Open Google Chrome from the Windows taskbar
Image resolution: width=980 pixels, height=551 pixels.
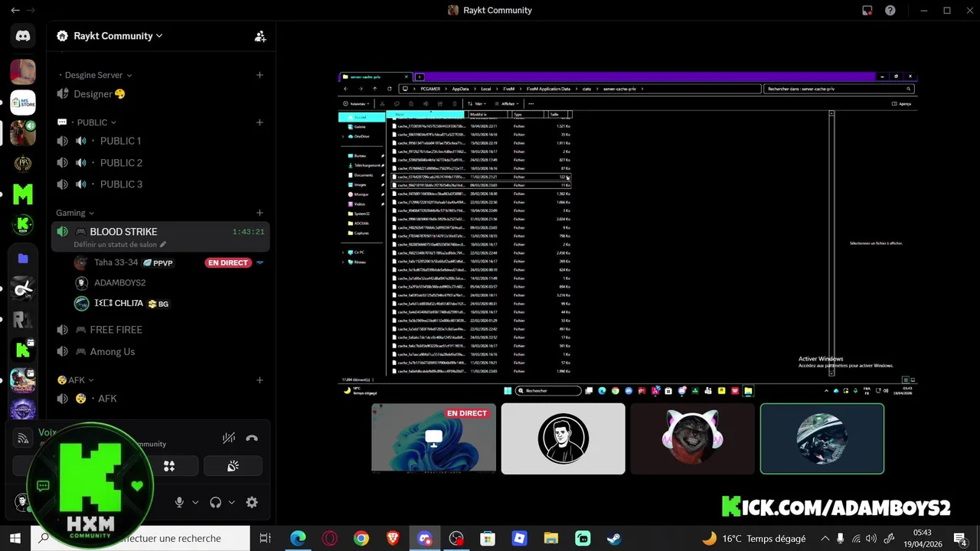361,538
